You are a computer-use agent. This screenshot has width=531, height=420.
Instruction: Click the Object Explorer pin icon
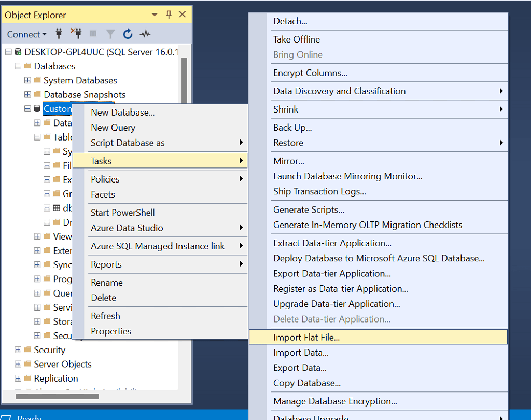pyautogui.click(x=169, y=15)
